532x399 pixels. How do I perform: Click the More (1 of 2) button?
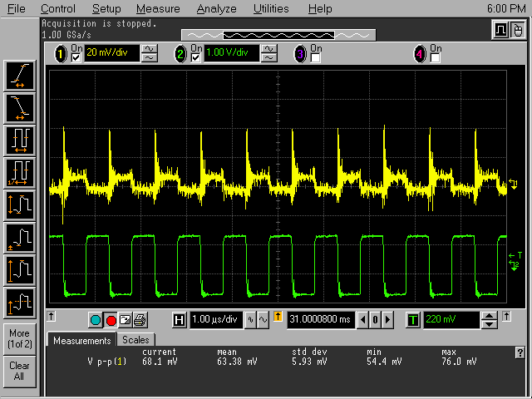(19, 338)
